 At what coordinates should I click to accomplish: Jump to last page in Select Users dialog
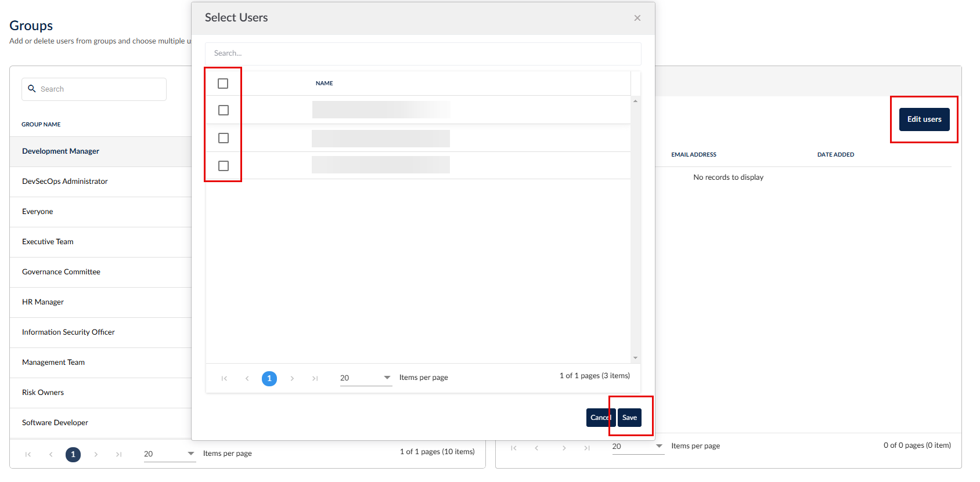(x=315, y=379)
